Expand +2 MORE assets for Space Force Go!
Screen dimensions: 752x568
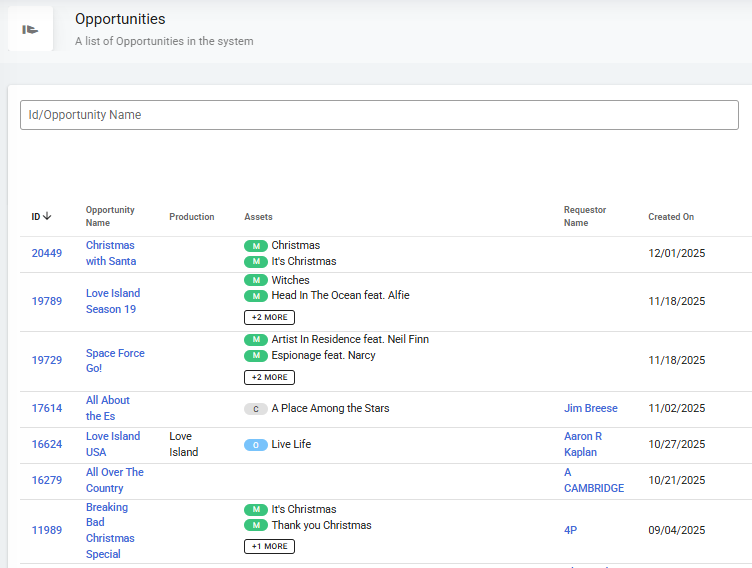pyautogui.click(x=269, y=377)
